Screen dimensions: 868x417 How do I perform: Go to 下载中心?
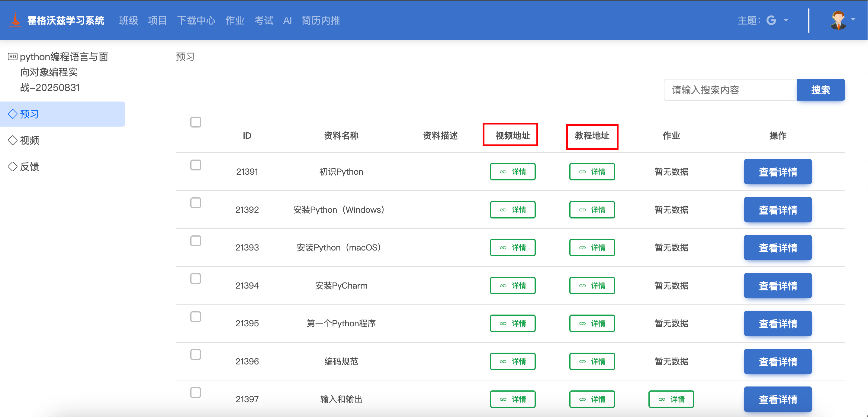pos(196,21)
